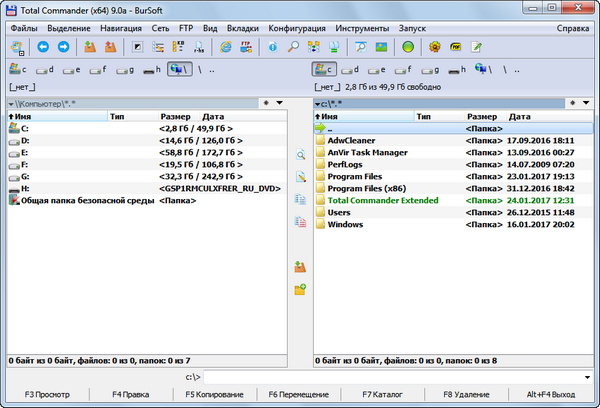This screenshot has height=408, width=600.
Task: Click the notepad icon in top toolbar
Action: tap(476, 47)
